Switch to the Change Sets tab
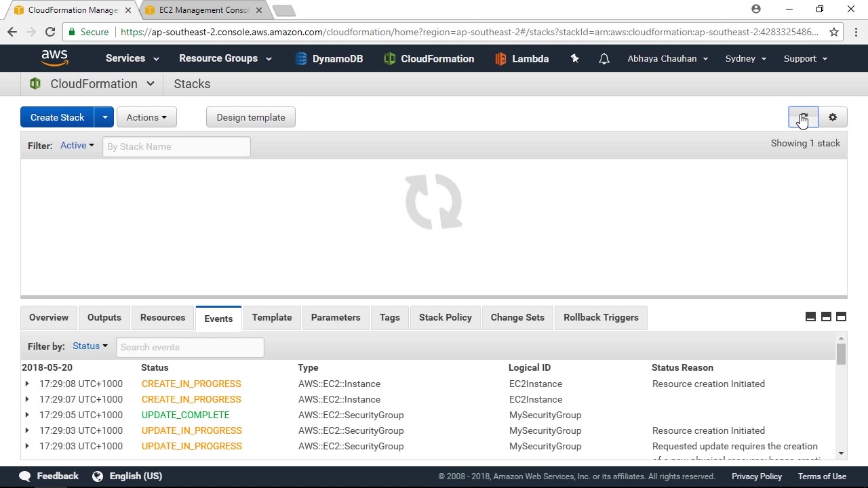 tap(517, 318)
